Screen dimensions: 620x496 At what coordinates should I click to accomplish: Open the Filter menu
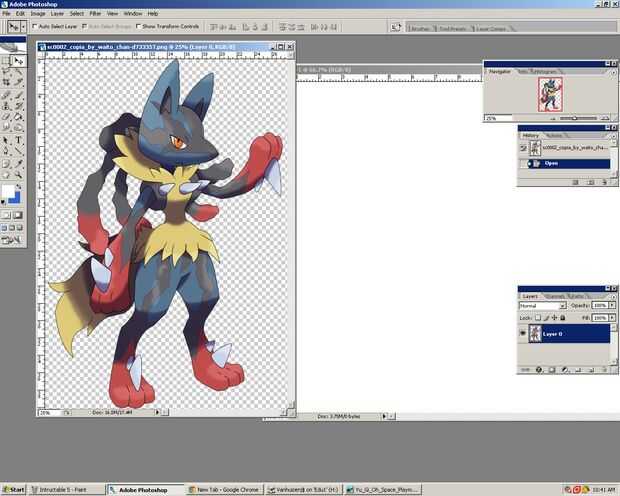(x=95, y=13)
